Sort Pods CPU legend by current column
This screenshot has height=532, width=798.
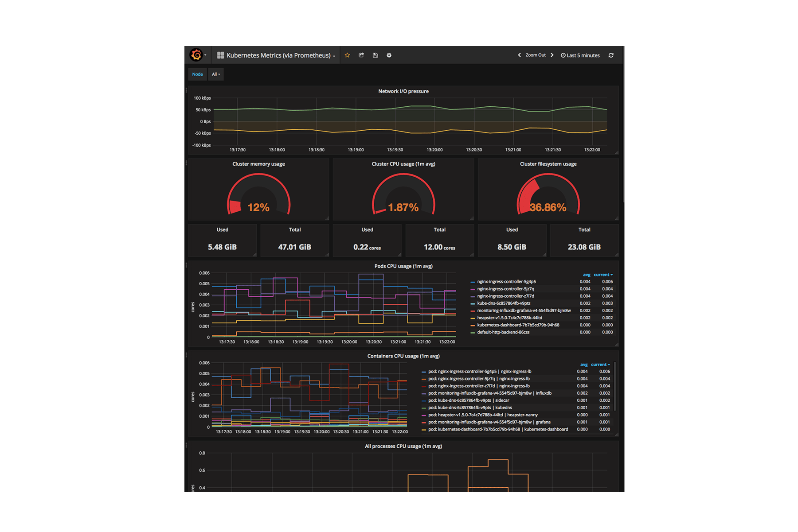pos(603,275)
